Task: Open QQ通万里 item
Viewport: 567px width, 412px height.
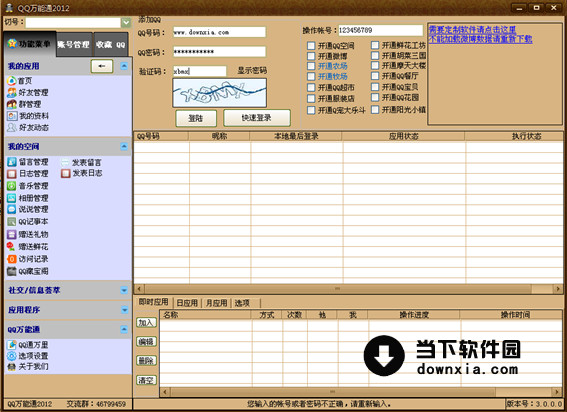Action: point(27,345)
